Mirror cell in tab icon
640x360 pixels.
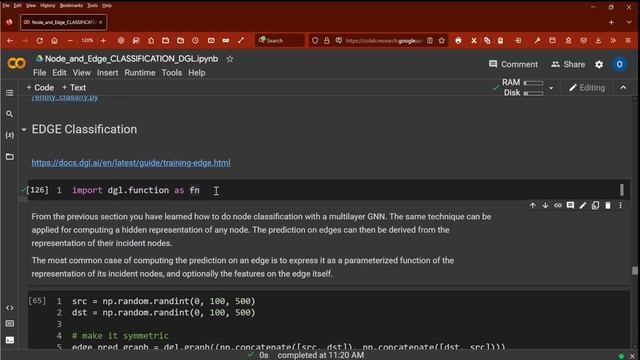click(596, 205)
